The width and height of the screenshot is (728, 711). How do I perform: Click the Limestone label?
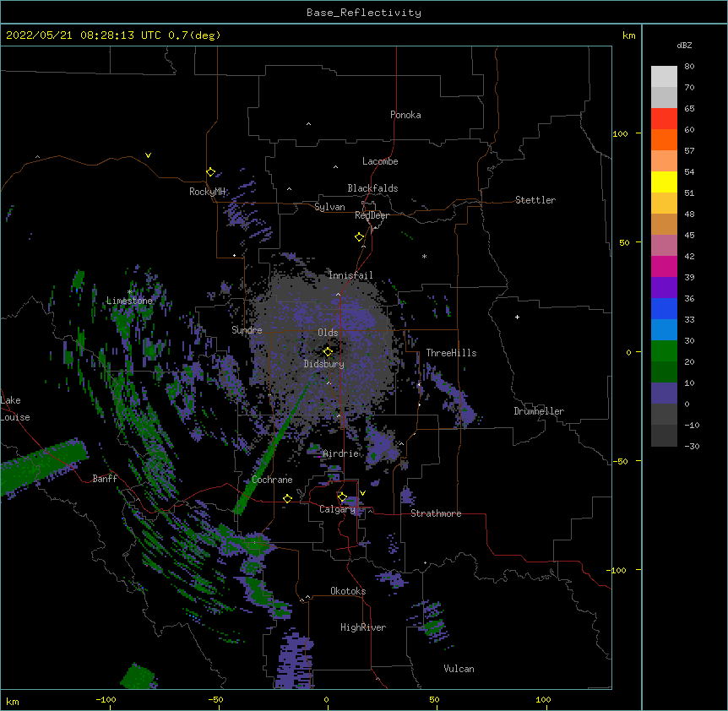tap(129, 301)
